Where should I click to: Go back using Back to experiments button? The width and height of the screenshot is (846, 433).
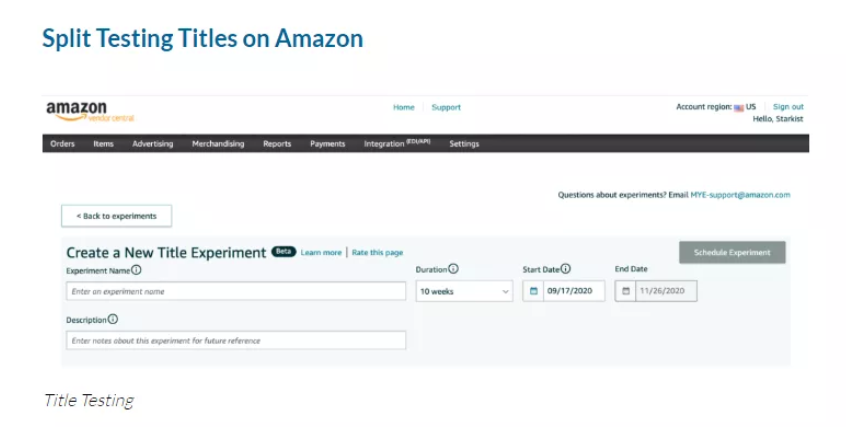(x=117, y=216)
